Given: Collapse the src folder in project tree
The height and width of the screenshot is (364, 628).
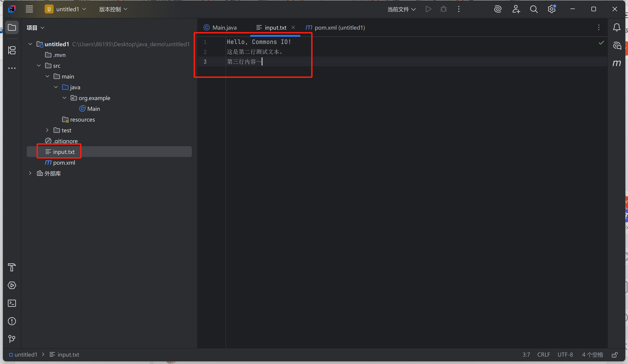Looking at the screenshot, I should click(39, 65).
